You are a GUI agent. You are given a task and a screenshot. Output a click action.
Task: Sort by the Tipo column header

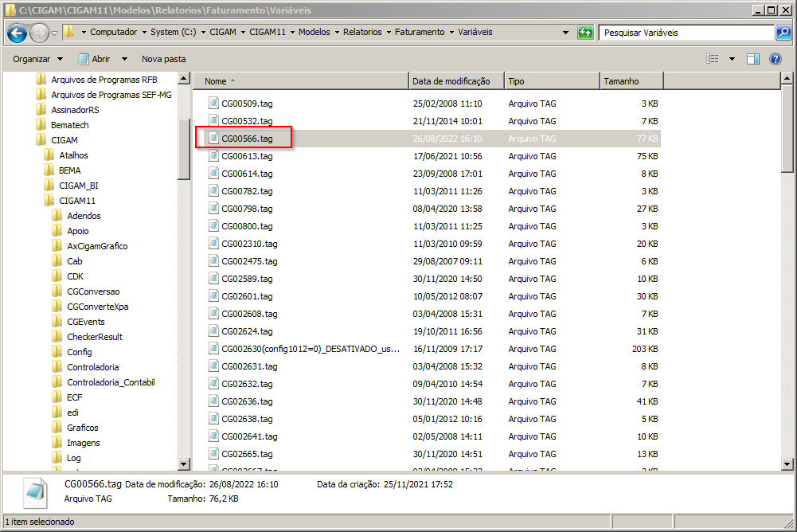pyautogui.click(x=552, y=81)
